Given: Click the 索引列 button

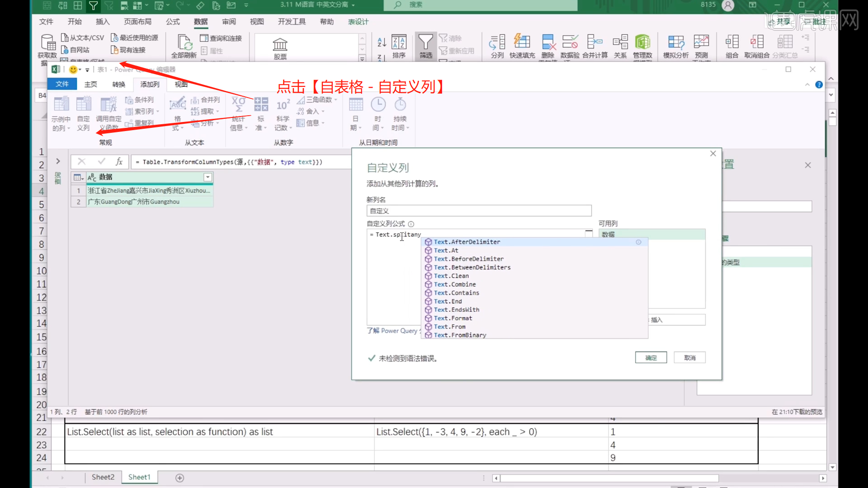Looking at the screenshot, I should tap(142, 111).
